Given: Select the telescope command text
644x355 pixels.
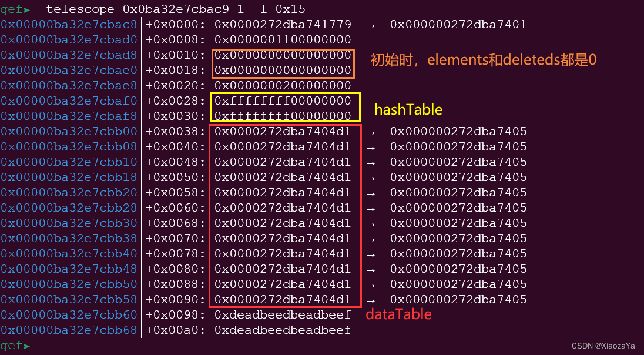Looking at the screenshot, I should pos(175,9).
